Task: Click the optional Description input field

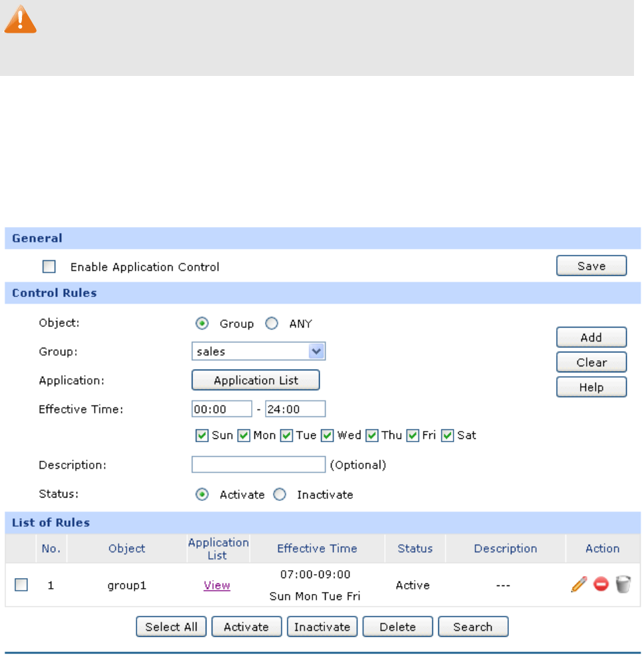Action: 258,465
